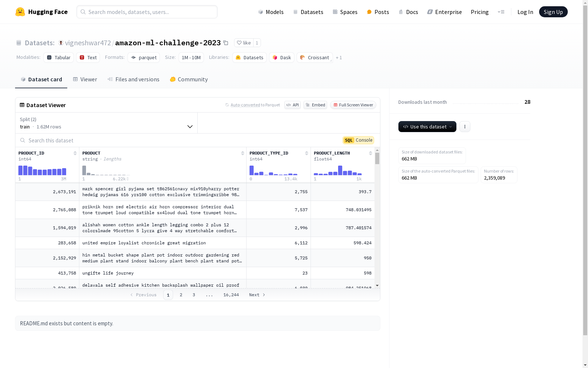Open the SQL Console
Viewport: 588px width, 368px height.
pyautogui.click(x=358, y=140)
